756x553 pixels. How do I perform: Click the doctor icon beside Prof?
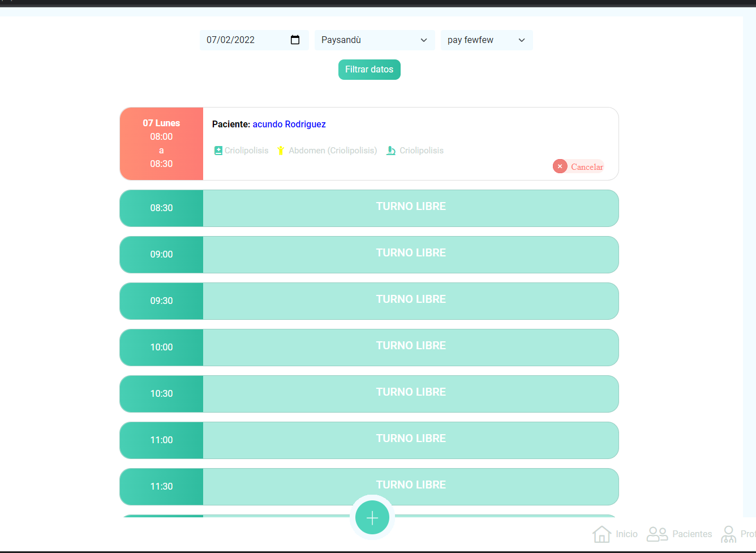point(729,534)
